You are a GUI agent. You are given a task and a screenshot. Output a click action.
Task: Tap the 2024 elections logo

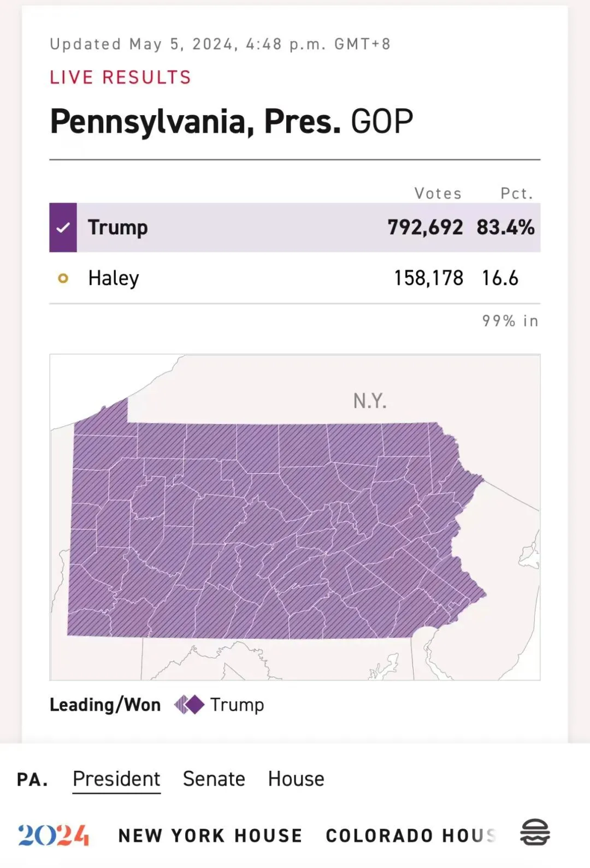pos(54,835)
